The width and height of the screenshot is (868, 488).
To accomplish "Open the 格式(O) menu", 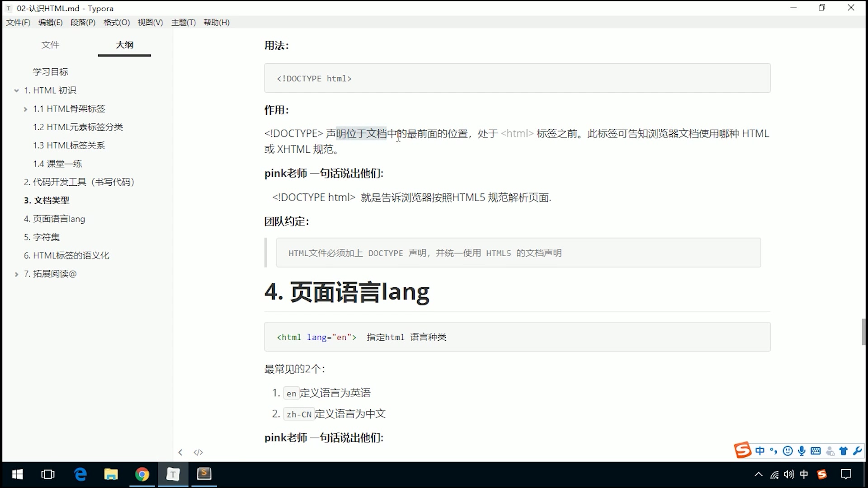I will [116, 22].
